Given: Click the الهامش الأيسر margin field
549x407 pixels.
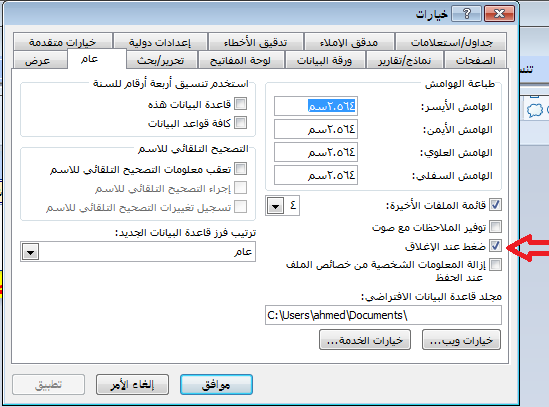Looking at the screenshot, I should [316, 106].
